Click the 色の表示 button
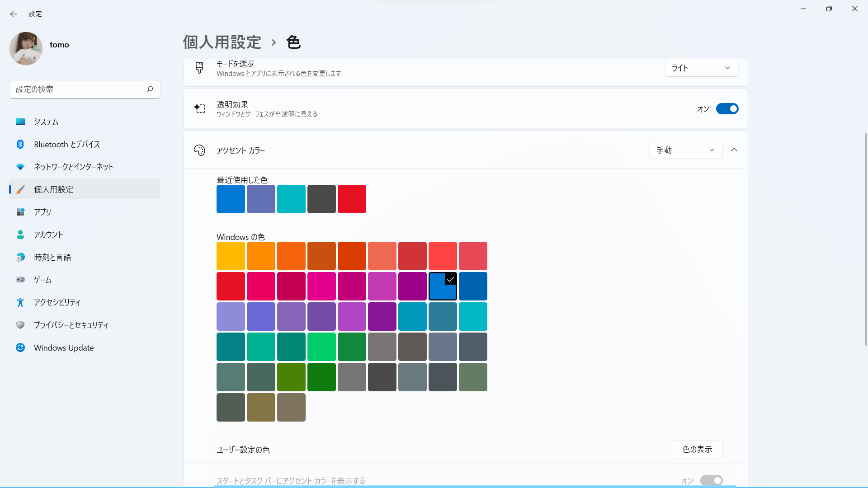Viewport: 868px width, 488px height. pyautogui.click(x=697, y=449)
